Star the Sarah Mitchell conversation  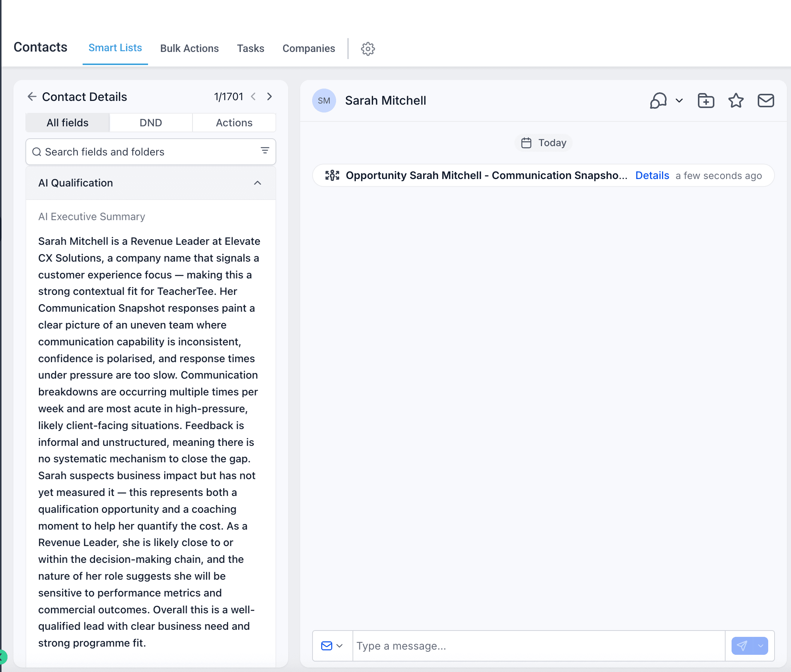click(x=736, y=101)
